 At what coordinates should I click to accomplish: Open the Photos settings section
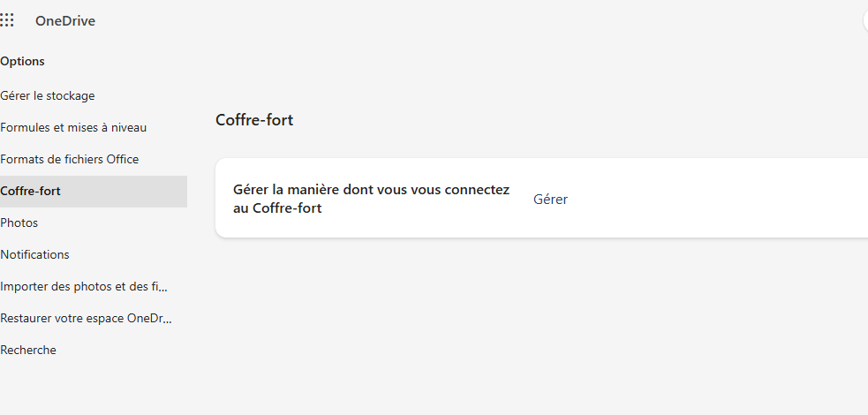tap(19, 223)
